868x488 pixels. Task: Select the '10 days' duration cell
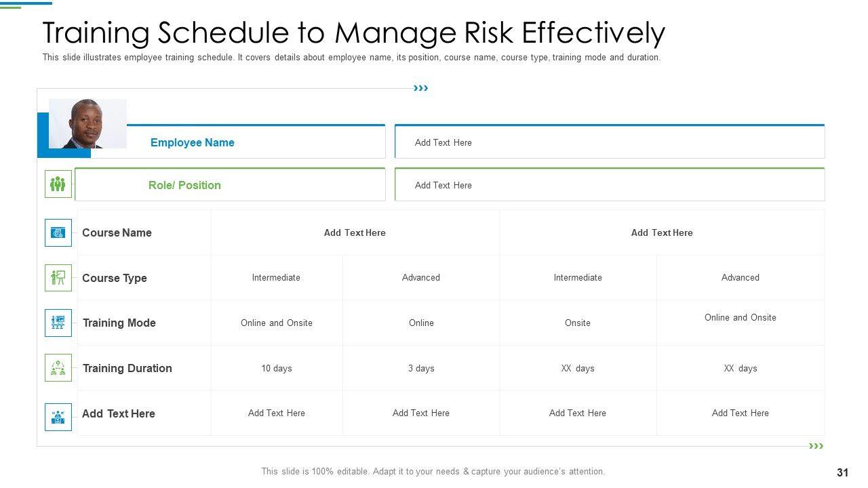277,368
